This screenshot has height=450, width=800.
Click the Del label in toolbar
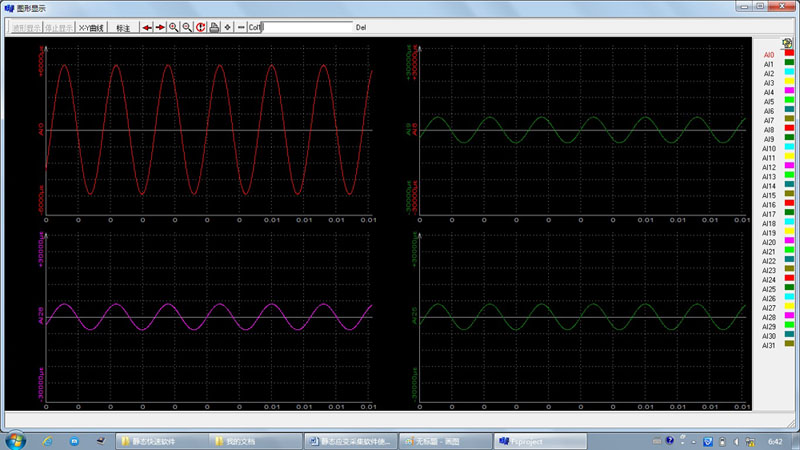coord(361,28)
